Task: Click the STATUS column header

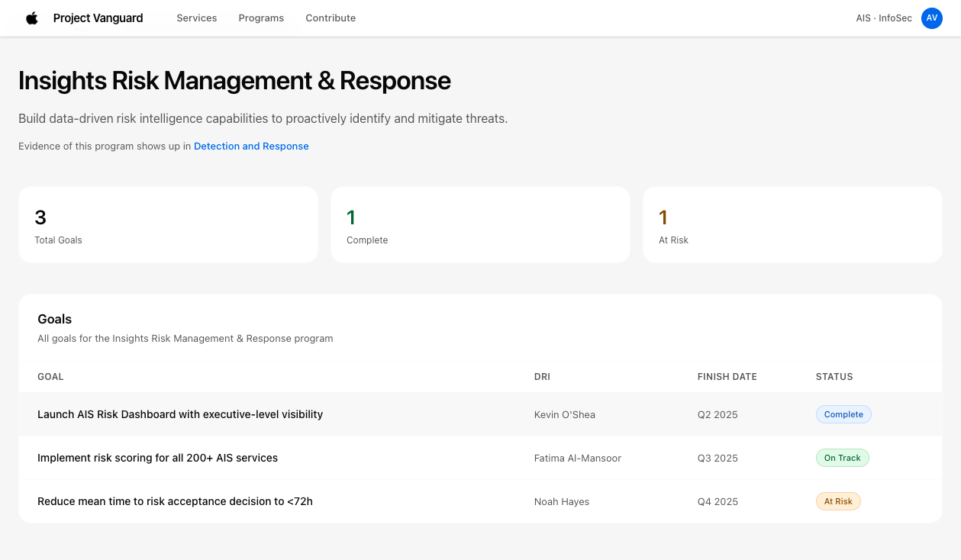Action: click(834, 377)
